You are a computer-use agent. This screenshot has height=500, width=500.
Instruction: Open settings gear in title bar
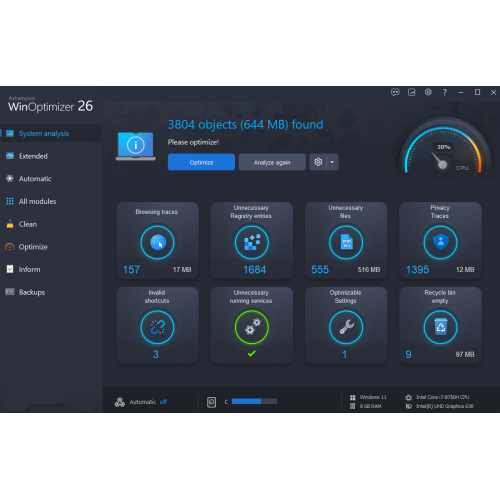[428, 92]
